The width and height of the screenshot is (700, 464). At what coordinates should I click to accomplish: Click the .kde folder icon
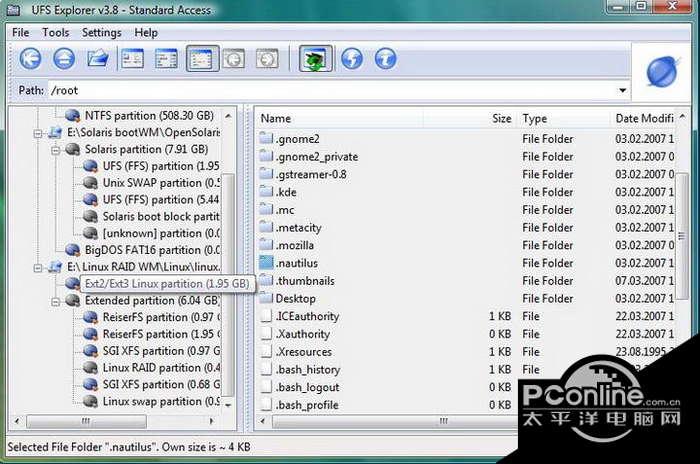[x=266, y=192]
